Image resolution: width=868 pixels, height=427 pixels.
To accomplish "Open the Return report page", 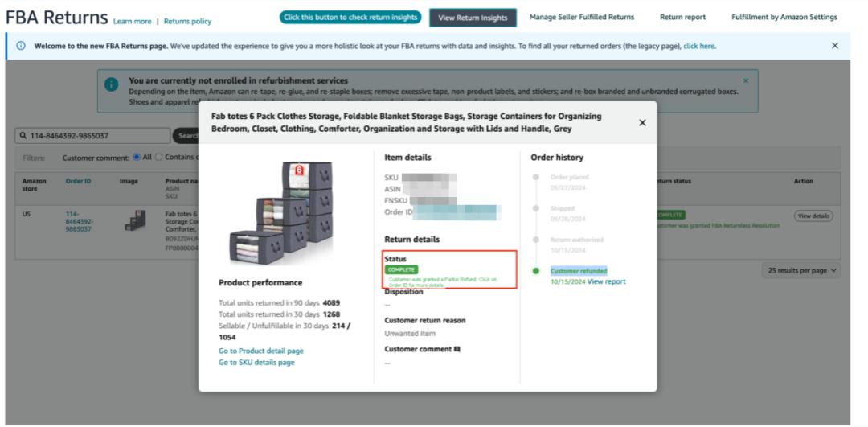I will point(682,17).
